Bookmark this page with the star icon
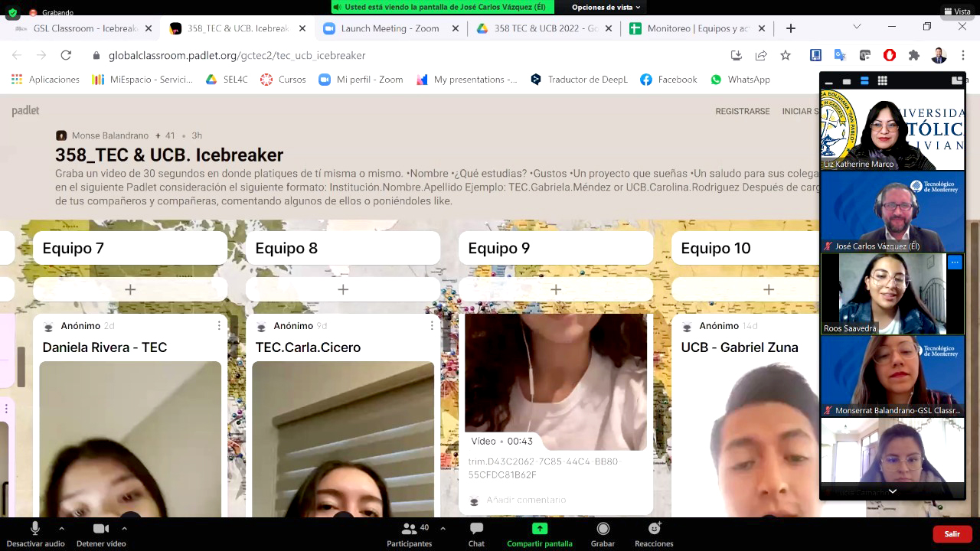Viewport: 980px width, 551px height. (x=786, y=55)
